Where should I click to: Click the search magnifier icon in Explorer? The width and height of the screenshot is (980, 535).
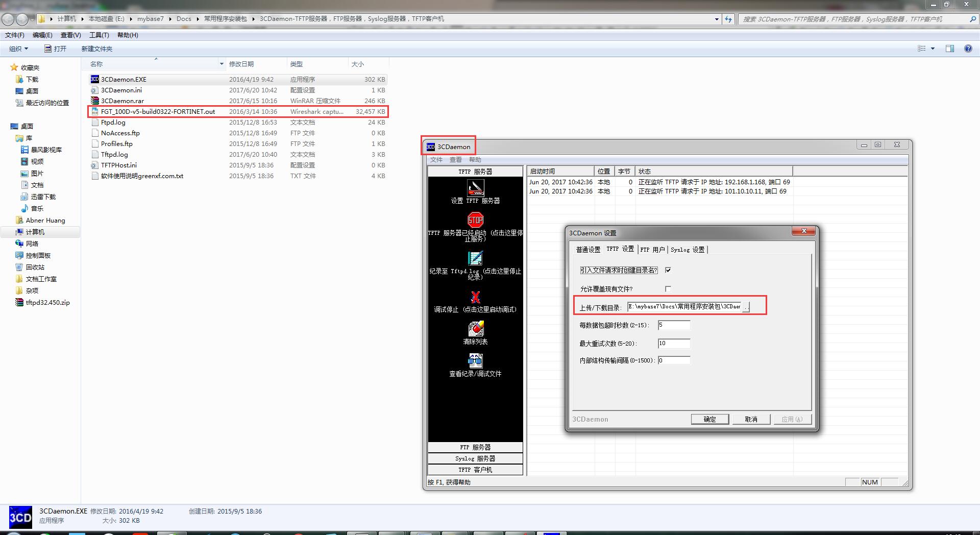[x=972, y=19]
